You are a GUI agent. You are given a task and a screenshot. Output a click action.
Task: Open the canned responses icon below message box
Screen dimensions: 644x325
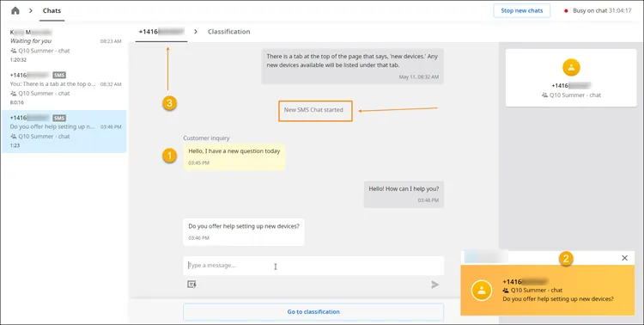(191, 285)
